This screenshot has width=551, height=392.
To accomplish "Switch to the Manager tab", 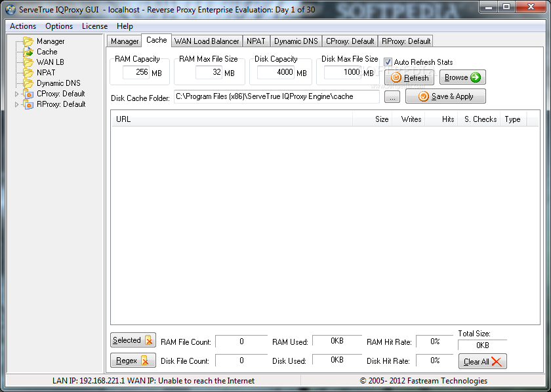I will (x=125, y=41).
